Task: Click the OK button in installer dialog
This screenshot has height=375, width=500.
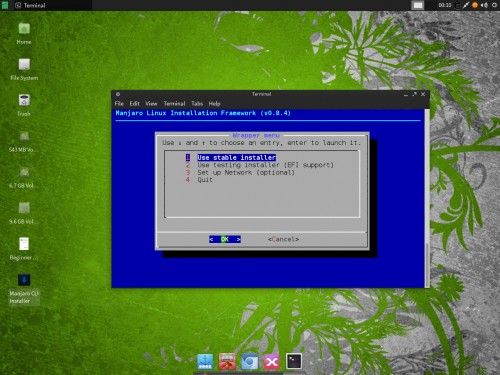Action: point(225,239)
